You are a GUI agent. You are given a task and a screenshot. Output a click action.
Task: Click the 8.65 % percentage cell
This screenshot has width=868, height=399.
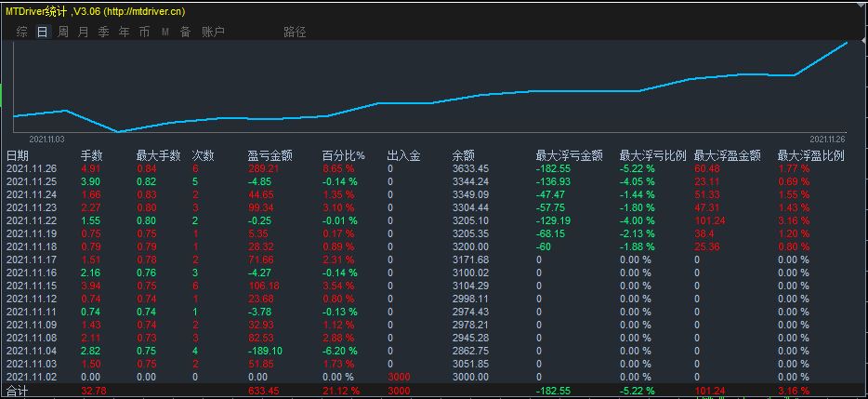[x=339, y=168]
